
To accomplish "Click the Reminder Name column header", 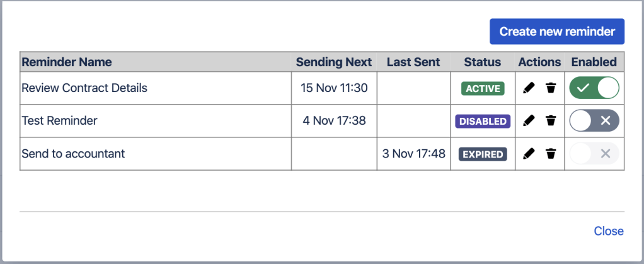I will tap(66, 62).
